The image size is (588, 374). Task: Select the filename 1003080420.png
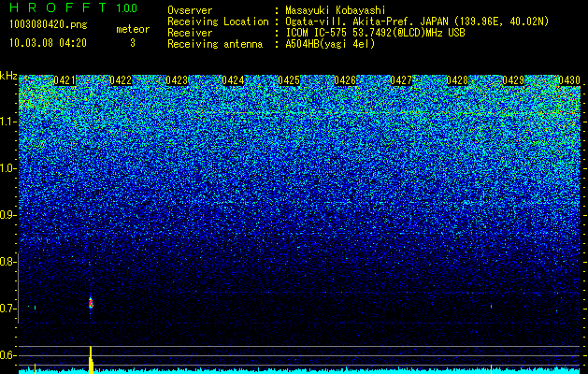49,25
